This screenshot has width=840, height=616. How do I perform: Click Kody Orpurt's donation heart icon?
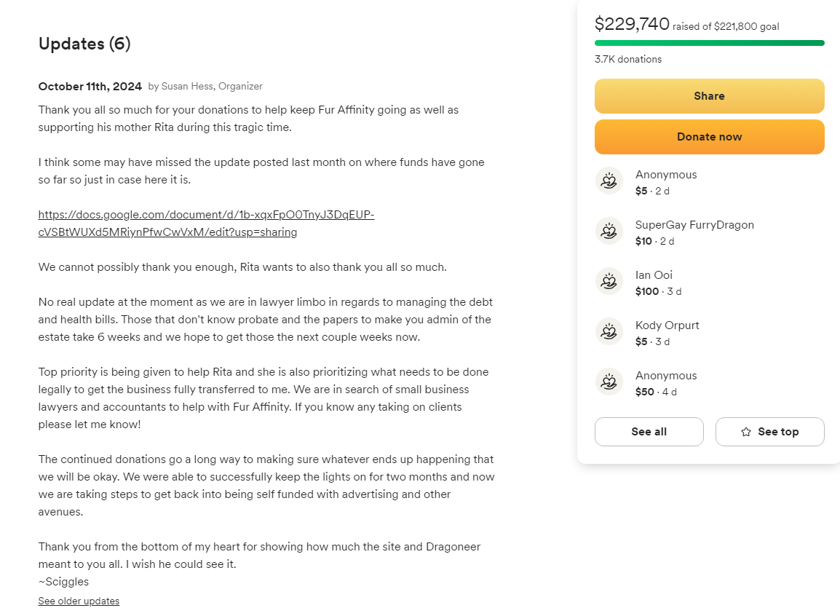(x=609, y=332)
